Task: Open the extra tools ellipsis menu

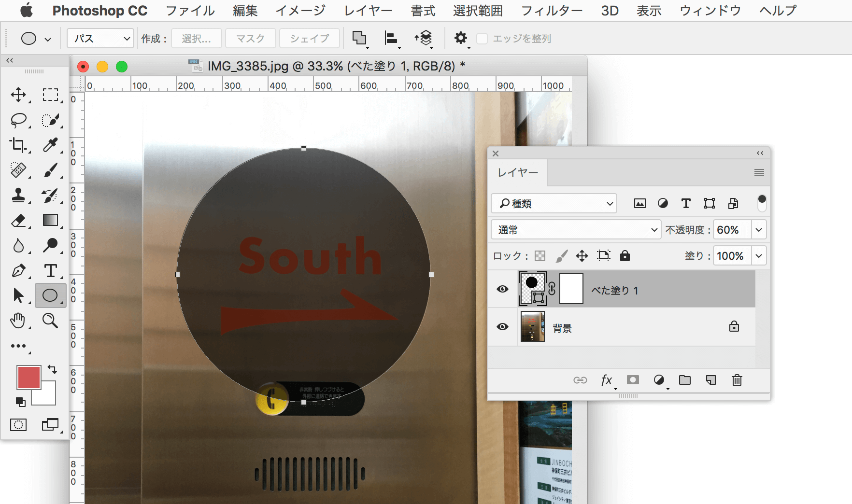Action: [18, 346]
